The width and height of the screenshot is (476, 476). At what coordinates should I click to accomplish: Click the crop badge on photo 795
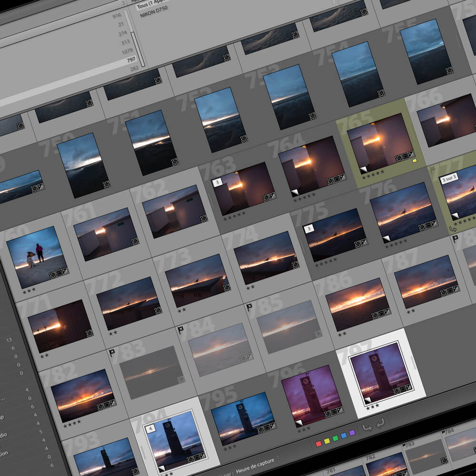pos(267,428)
